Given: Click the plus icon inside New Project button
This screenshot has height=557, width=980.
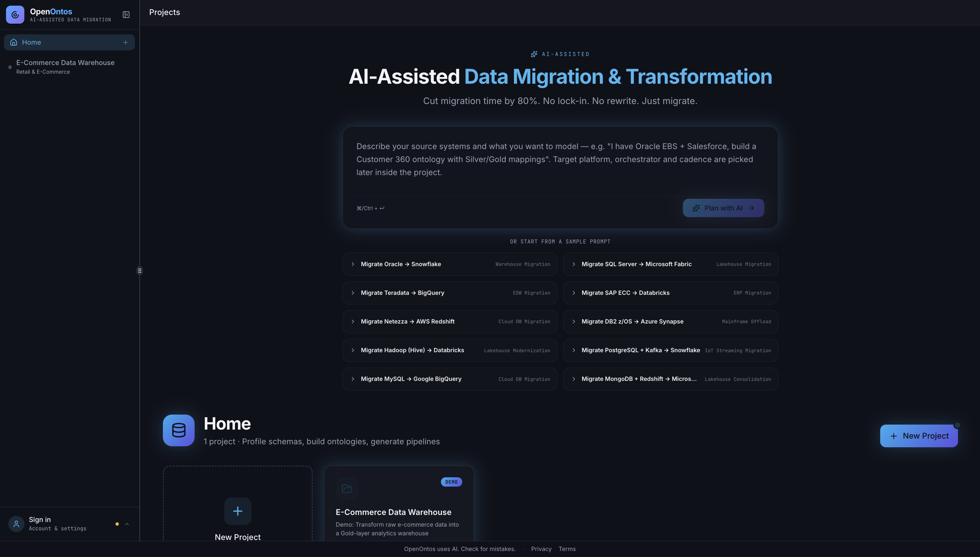Looking at the screenshot, I should (x=894, y=436).
